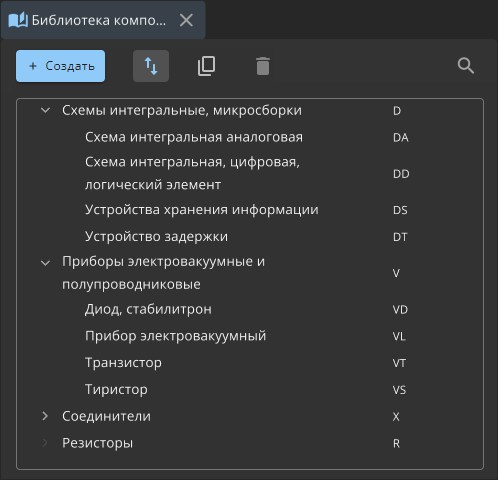The width and height of the screenshot is (498, 480).
Task: Click the DT designator cell
Action: [400, 237]
